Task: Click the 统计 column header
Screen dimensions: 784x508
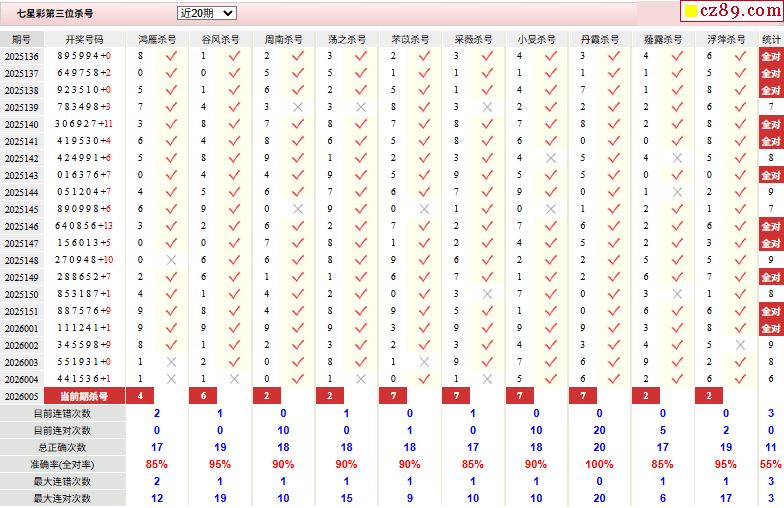Action: [771, 40]
